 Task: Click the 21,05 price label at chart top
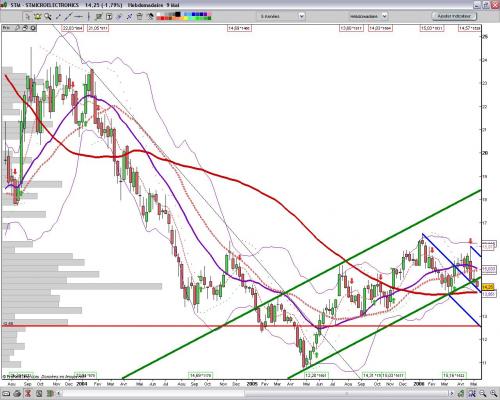click(x=98, y=28)
